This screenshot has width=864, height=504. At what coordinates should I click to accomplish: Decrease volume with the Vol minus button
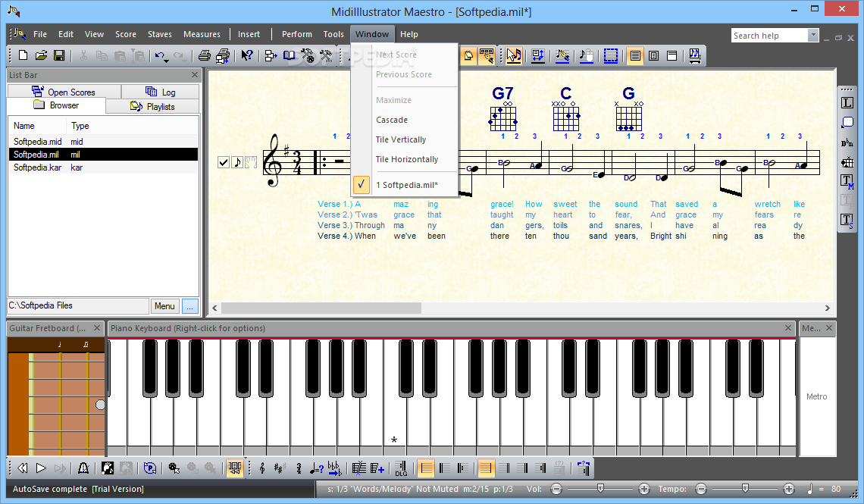click(x=556, y=489)
